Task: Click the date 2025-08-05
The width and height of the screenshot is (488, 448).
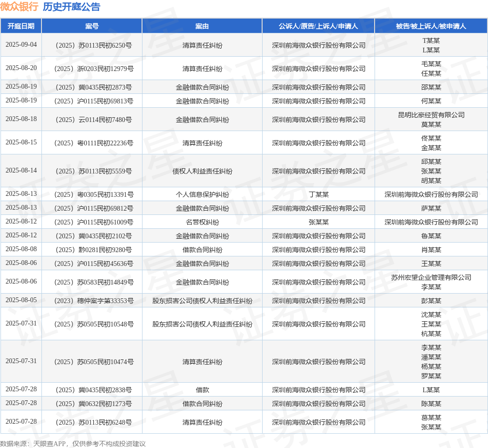Action: 21,300
